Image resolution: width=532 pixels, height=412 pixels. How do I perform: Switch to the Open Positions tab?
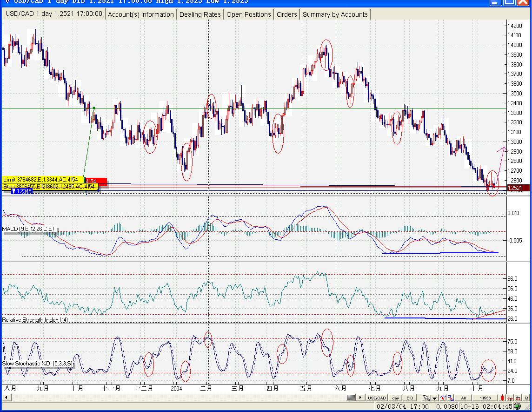(248, 14)
